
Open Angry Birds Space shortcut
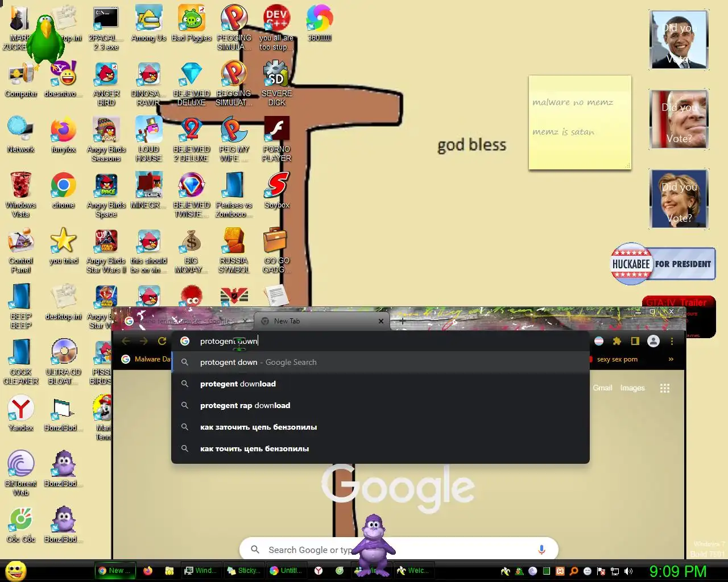106,196
